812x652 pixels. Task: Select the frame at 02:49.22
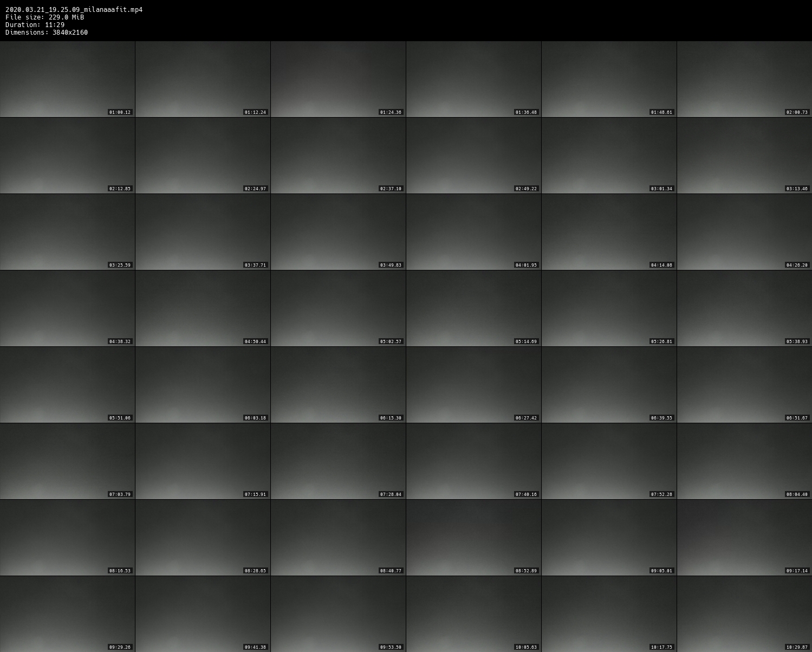[x=473, y=156]
